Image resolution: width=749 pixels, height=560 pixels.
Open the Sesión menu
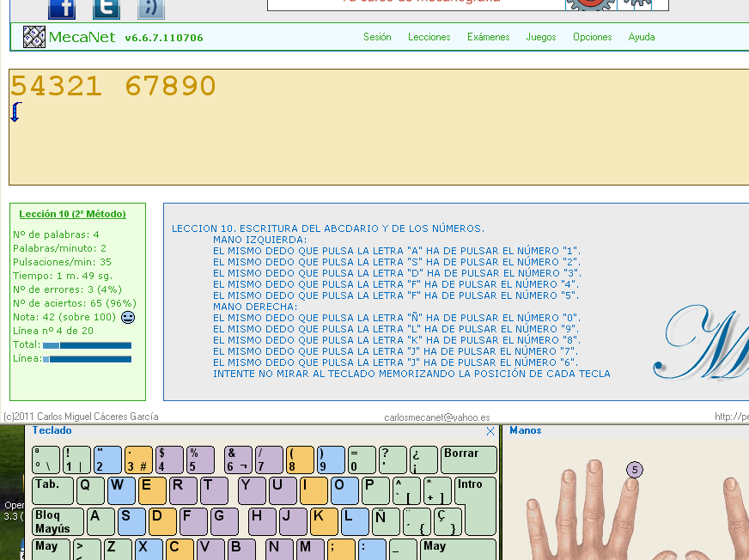click(x=377, y=37)
